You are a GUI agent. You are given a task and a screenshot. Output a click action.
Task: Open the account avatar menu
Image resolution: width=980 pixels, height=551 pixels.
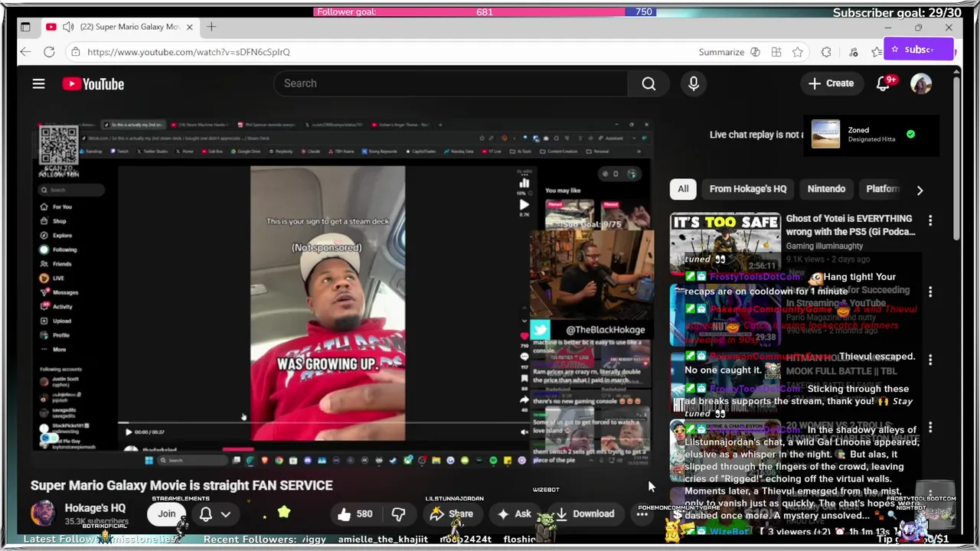(x=921, y=83)
